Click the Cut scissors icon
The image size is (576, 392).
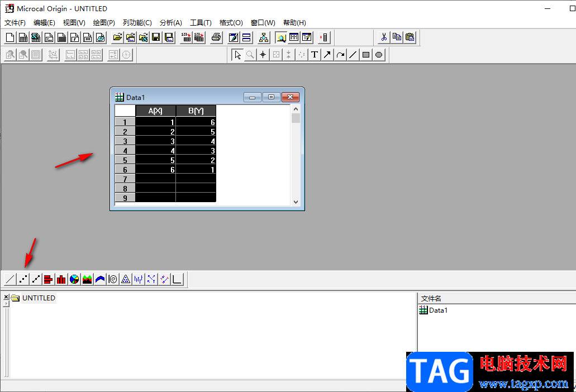(x=384, y=37)
